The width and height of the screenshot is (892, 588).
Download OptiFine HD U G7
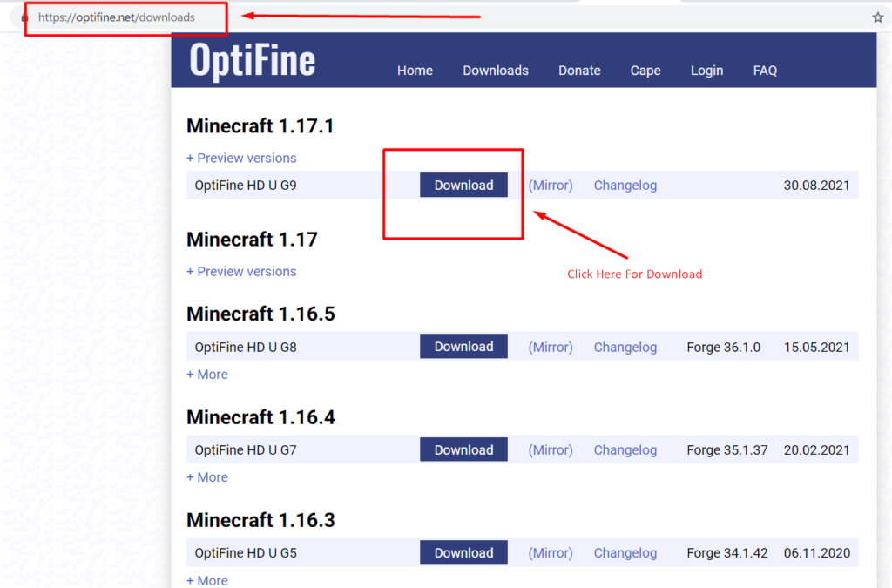click(463, 449)
